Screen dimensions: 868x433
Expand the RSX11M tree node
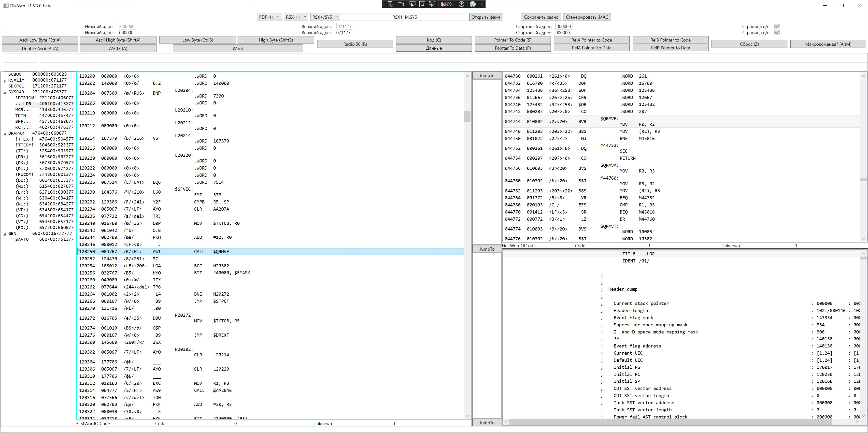[x=5, y=81]
